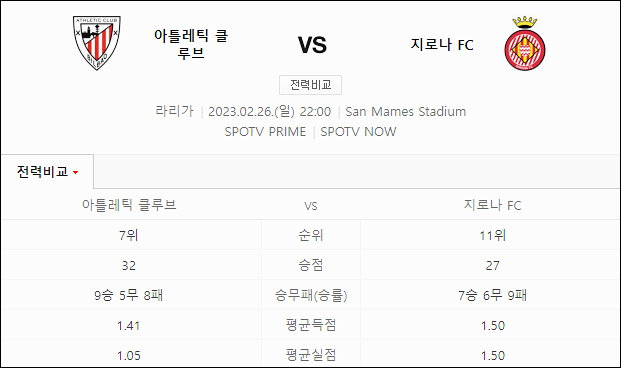
Task: Click the 지로나 FC table column header
Action: click(x=493, y=205)
